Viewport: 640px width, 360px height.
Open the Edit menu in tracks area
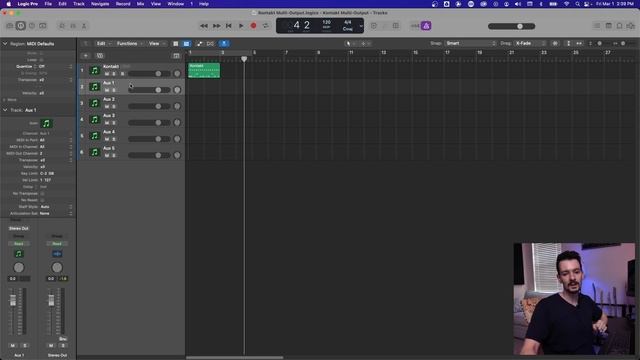click(x=103, y=43)
